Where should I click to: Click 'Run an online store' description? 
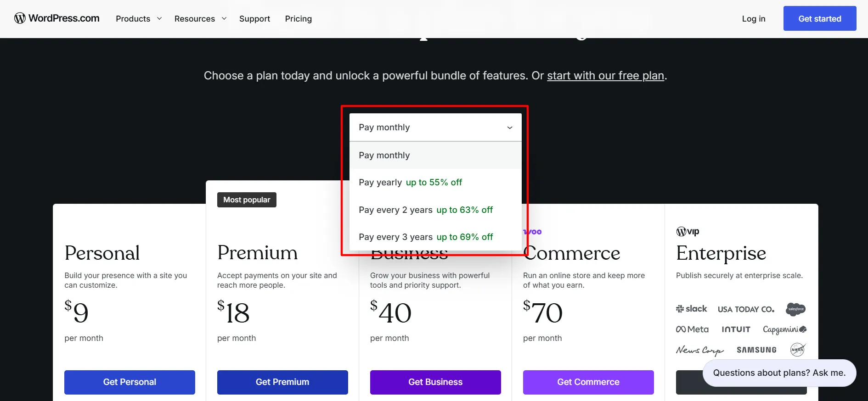point(584,280)
